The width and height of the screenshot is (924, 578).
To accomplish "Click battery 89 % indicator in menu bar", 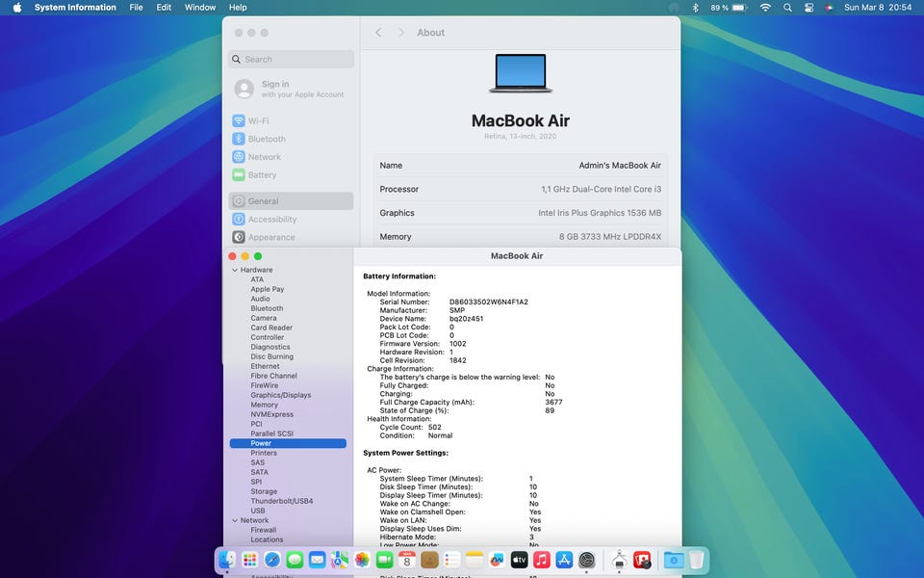I will [729, 8].
